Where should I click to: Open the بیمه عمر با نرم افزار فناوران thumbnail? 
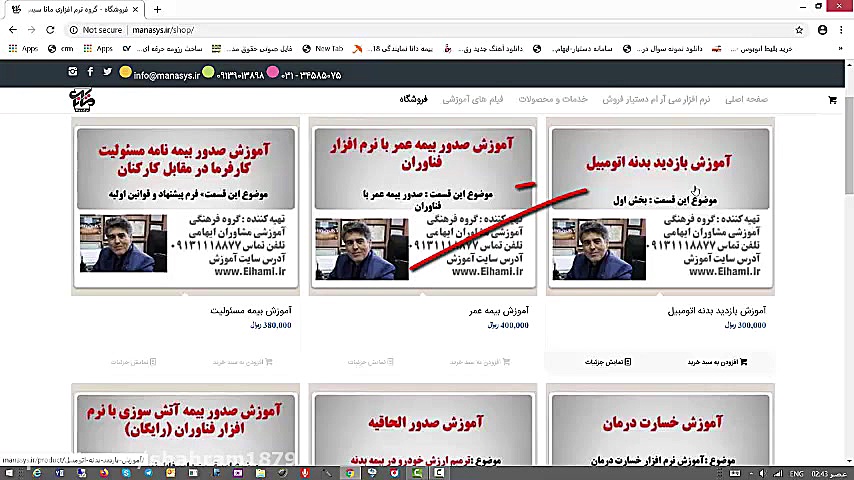point(423,206)
